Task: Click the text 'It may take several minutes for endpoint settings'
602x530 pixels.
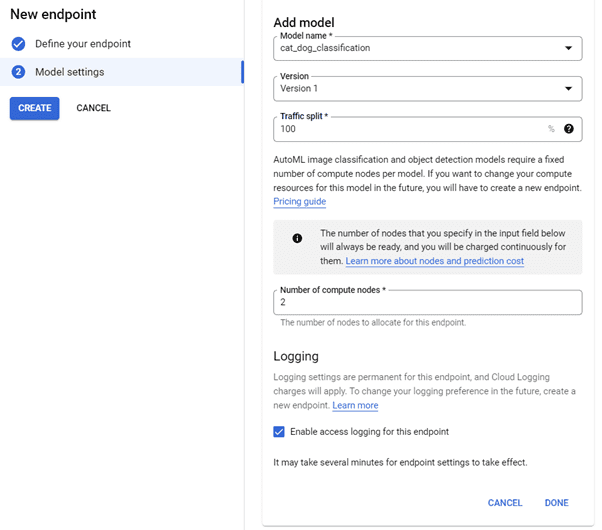Action: [x=371, y=462]
